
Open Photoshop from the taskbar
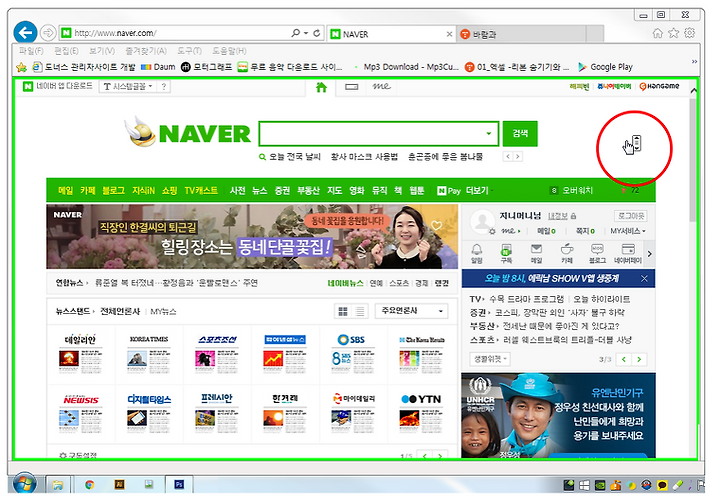click(179, 484)
